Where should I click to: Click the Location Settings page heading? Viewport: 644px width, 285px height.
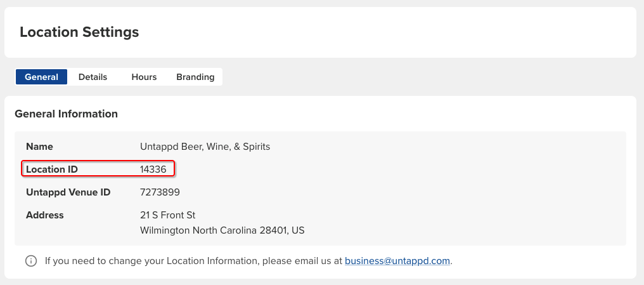[x=79, y=32]
